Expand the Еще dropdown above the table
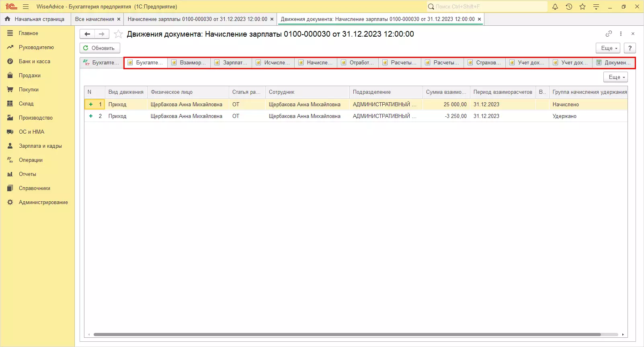The height and width of the screenshot is (347, 644). [615, 77]
